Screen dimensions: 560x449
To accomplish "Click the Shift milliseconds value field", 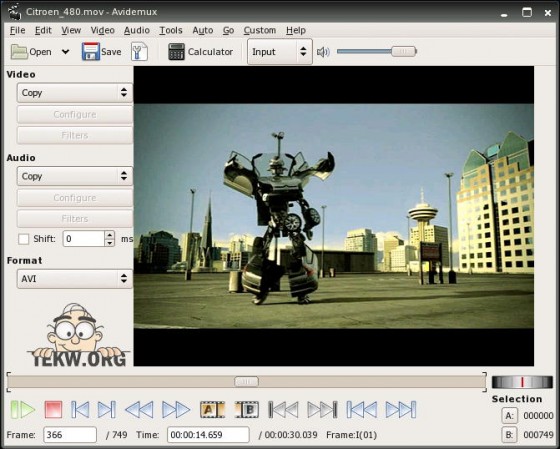I will click(x=84, y=239).
